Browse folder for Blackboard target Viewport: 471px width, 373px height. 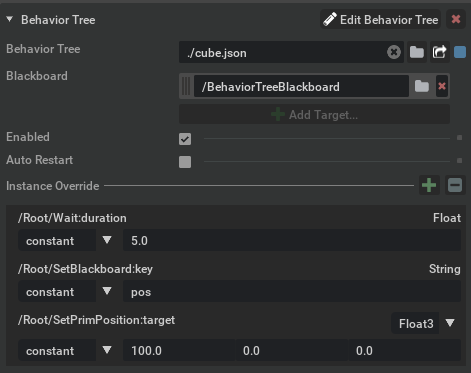[x=422, y=86]
